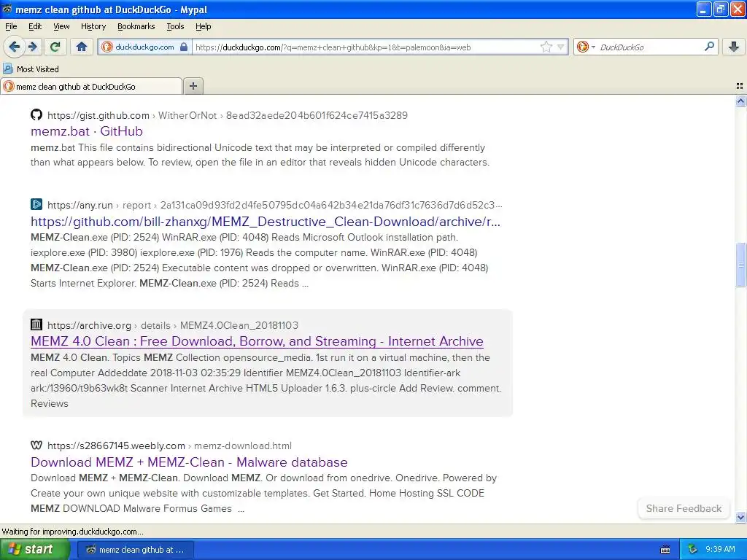Click the Mypal taskbar button
This screenshot has height=560, width=747.
pyautogui.click(x=135, y=550)
